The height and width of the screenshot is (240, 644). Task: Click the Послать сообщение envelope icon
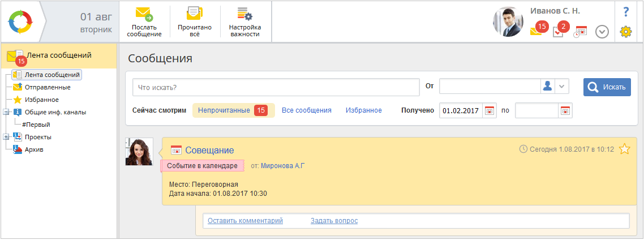[144, 14]
